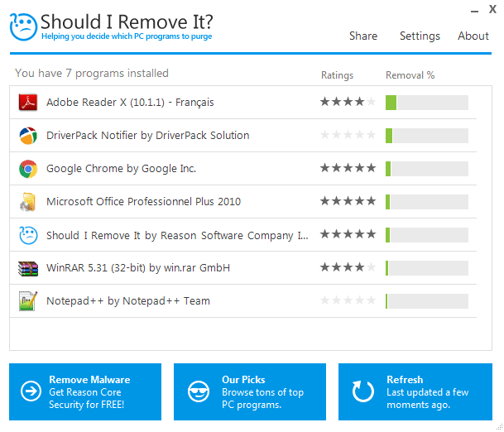Click the Ratings column header
This screenshot has width=504, height=432.
[337, 75]
